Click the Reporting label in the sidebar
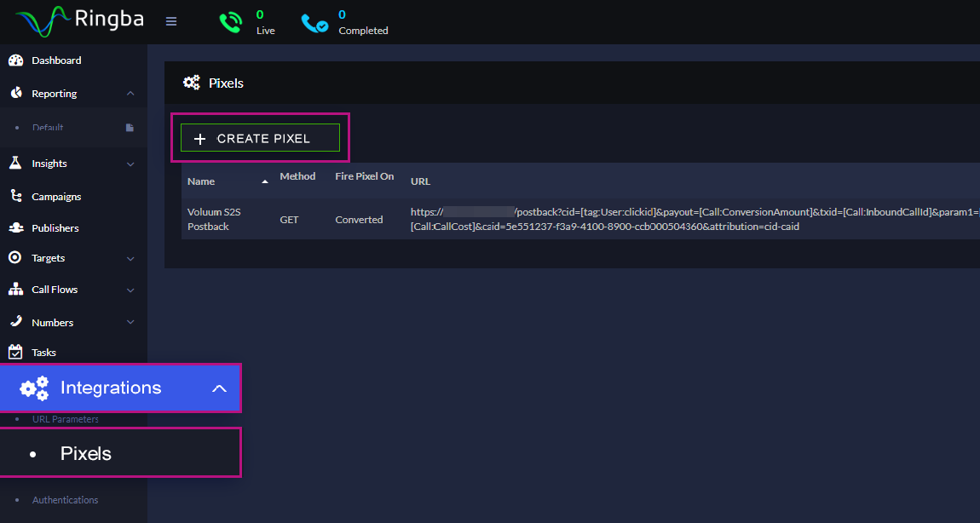The height and width of the screenshot is (523, 980). pyautogui.click(x=55, y=93)
